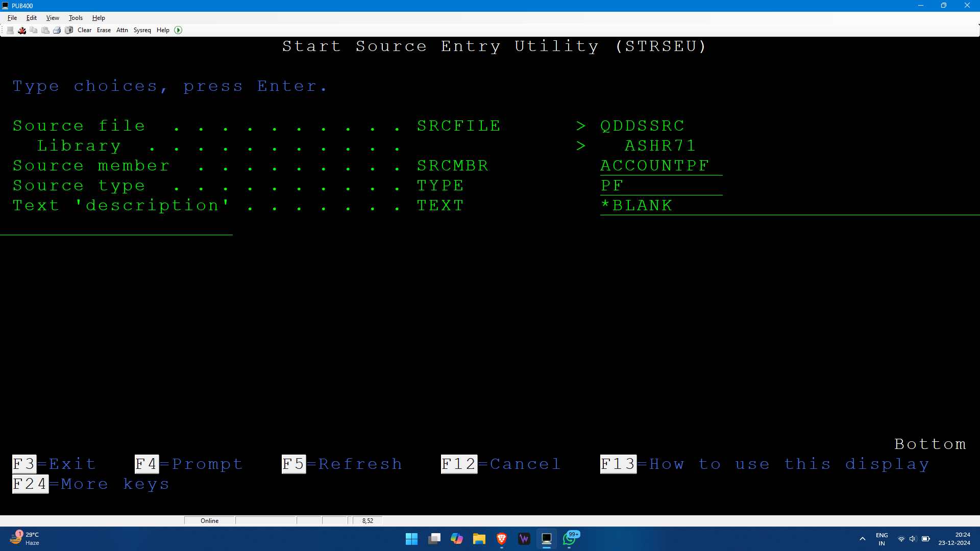Open the View menu

coord(53,18)
